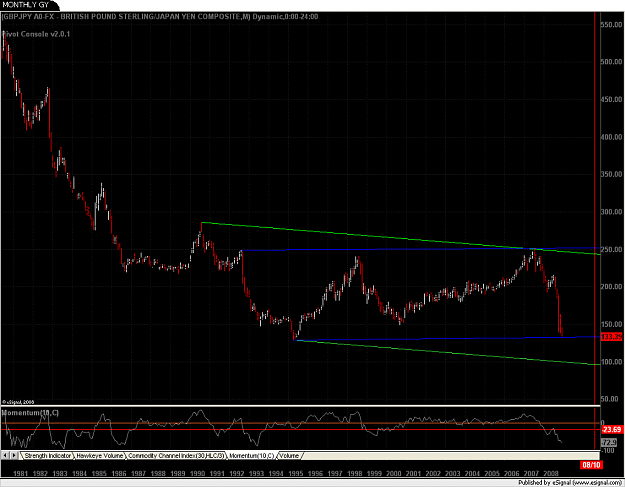The width and height of the screenshot is (625, 487).
Task: Click the 350.00 price axis label
Action: tap(611, 174)
